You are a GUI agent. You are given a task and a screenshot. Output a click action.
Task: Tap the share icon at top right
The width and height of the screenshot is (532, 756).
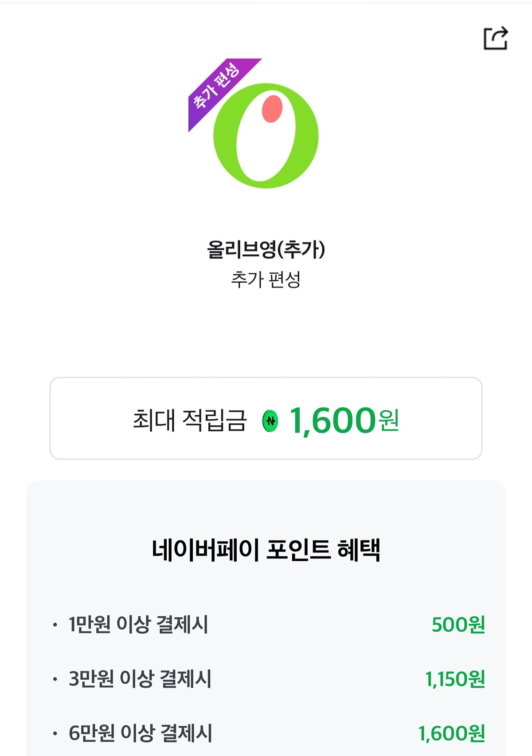pyautogui.click(x=495, y=38)
